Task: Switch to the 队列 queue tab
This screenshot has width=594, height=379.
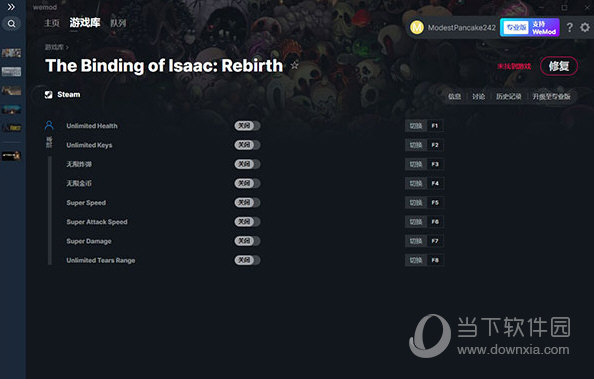Action: click(118, 23)
